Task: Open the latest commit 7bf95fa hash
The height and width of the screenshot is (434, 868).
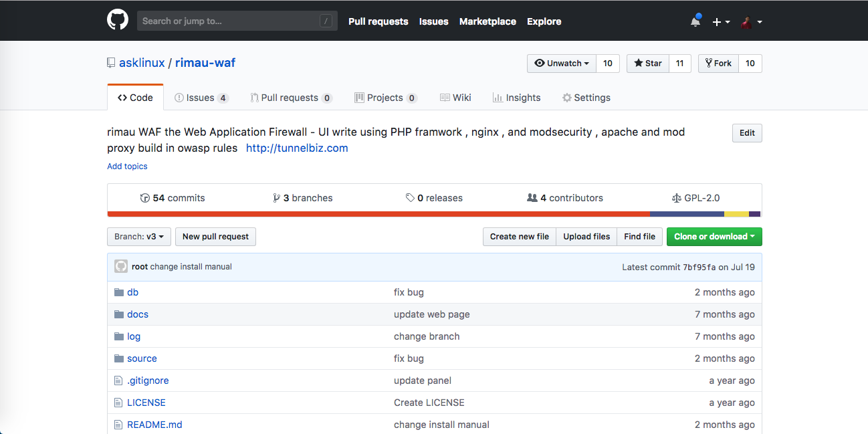Action: (x=699, y=267)
